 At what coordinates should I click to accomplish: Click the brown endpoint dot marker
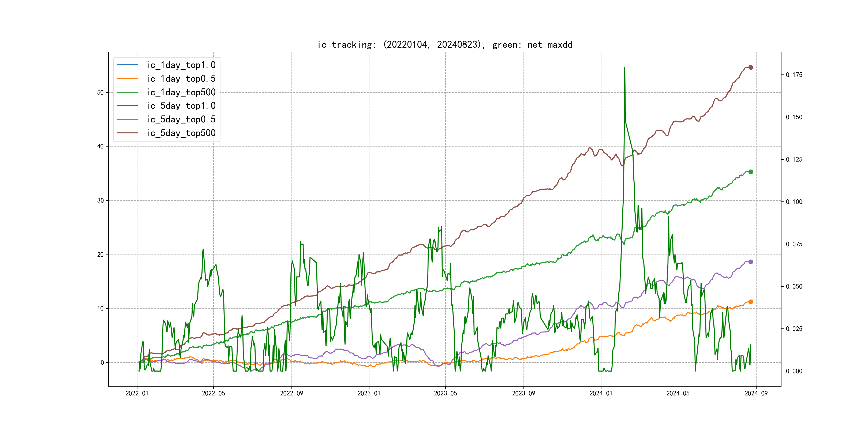pos(751,68)
